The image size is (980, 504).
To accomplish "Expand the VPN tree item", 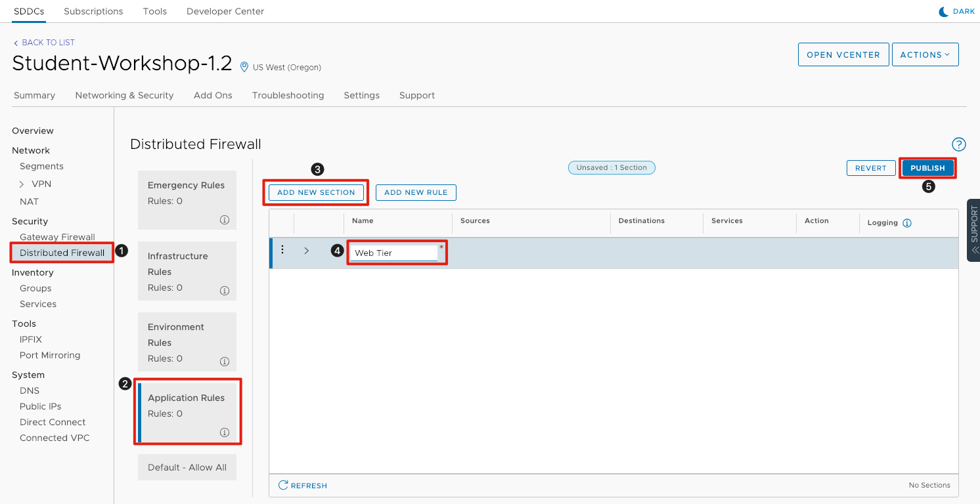I will tap(22, 184).
